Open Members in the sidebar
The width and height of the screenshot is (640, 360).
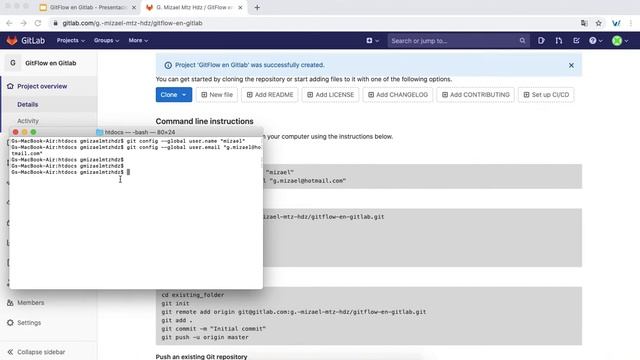31,302
